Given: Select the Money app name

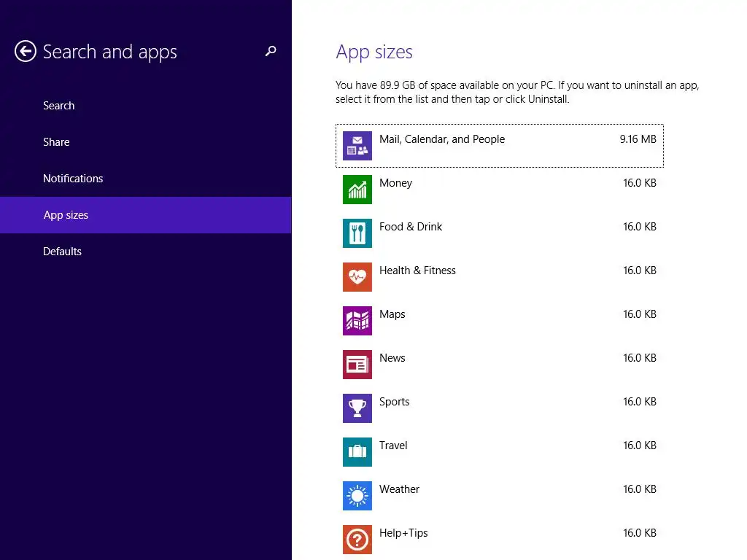Looking at the screenshot, I should point(396,183).
